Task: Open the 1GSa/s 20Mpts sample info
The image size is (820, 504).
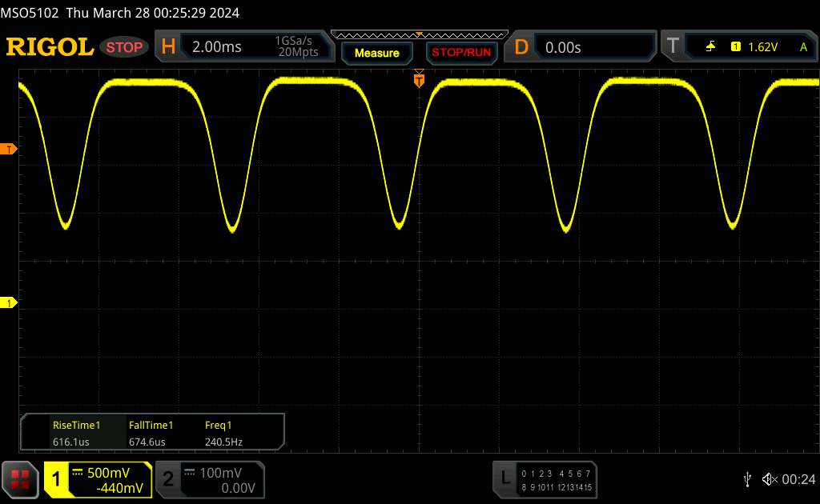Action: coord(297,46)
